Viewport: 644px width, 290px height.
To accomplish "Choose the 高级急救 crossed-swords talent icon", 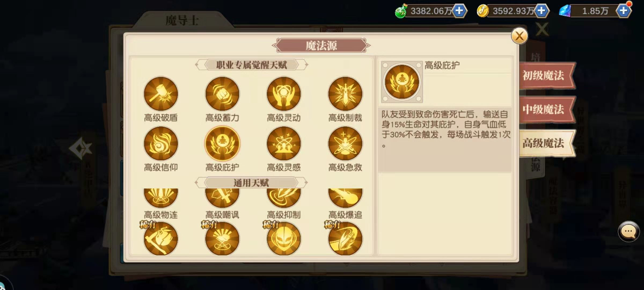I will pyautogui.click(x=345, y=144).
